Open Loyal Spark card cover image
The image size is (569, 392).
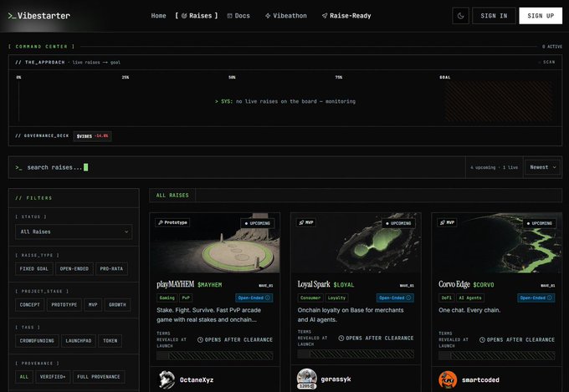click(356, 242)
